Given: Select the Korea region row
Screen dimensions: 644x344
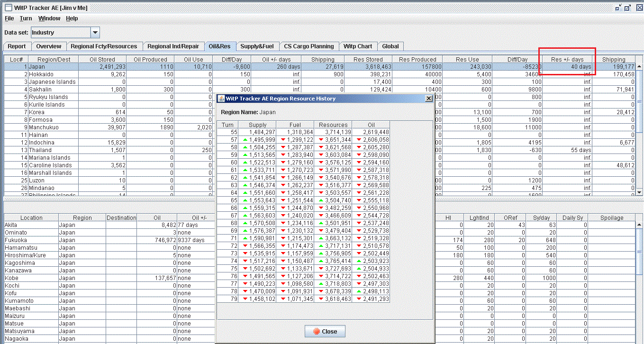Looking at the screenshot, I should coord(320,112).
